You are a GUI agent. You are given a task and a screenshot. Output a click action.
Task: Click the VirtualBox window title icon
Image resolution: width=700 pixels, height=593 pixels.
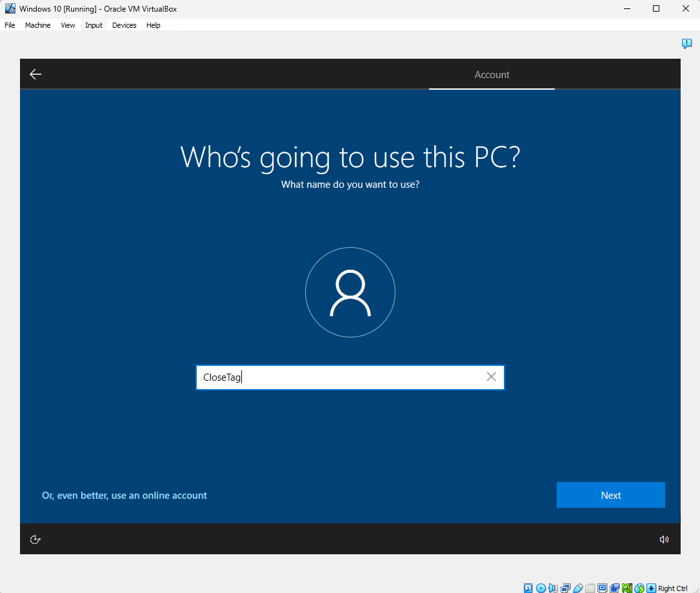click(x=10, y=8)
